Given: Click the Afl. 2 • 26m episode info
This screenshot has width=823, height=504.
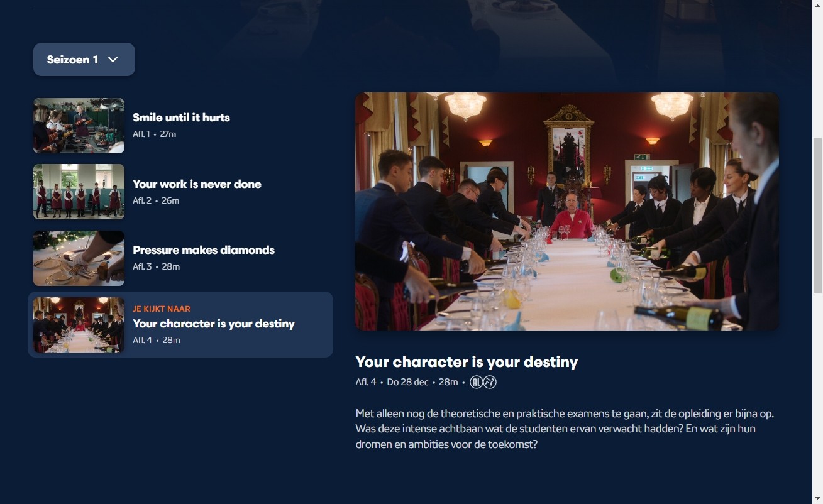Looking at the screenshot, I should click(156, 200).
